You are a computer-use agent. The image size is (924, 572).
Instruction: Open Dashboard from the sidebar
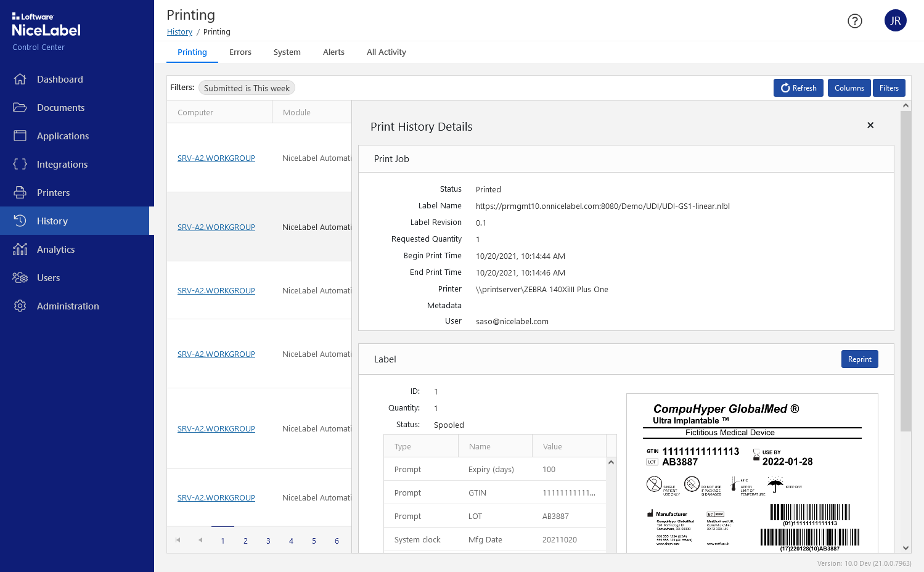(60, 79)
